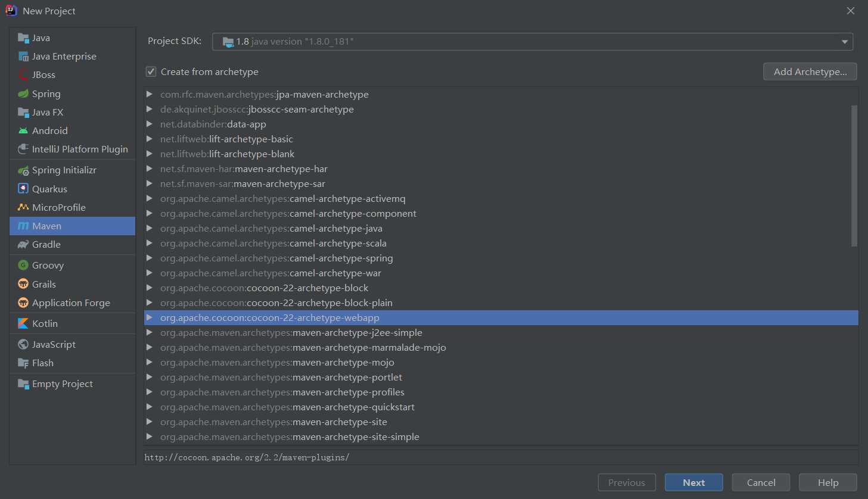Click the Maven 'm' icon
The image size is (868, 499).
[23, 226]
